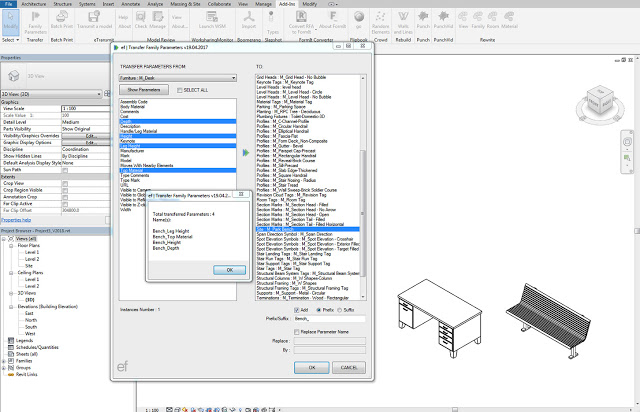640x412 pixels.
Task: Launch the Batch Print add-in
Action: [x=62, y=20]
